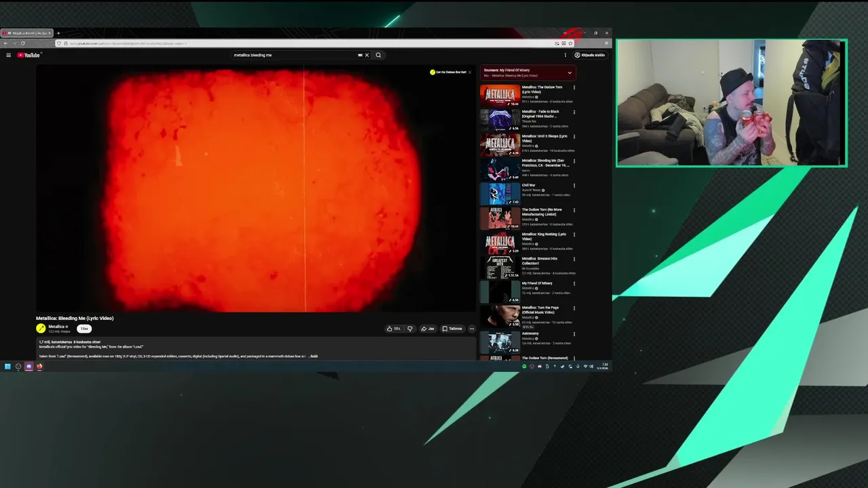Click the video player area
This screenshot has height=488, width=868.
pos(256,188)
